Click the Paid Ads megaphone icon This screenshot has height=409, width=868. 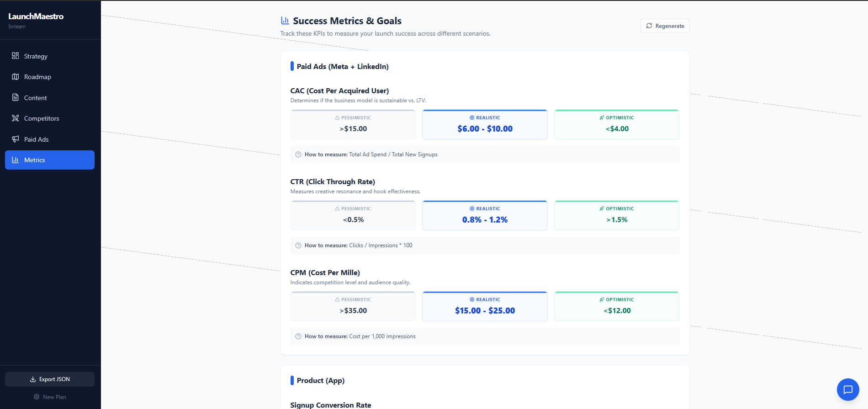click(16, 139)
